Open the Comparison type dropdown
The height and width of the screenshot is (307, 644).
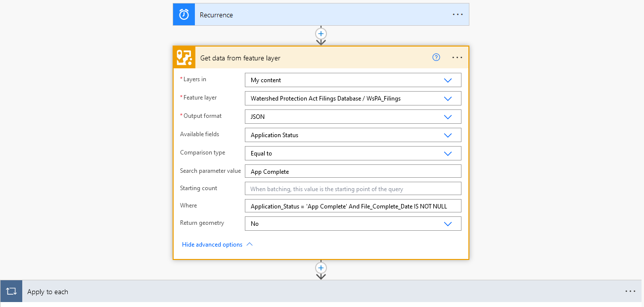(x=448, y=153)
